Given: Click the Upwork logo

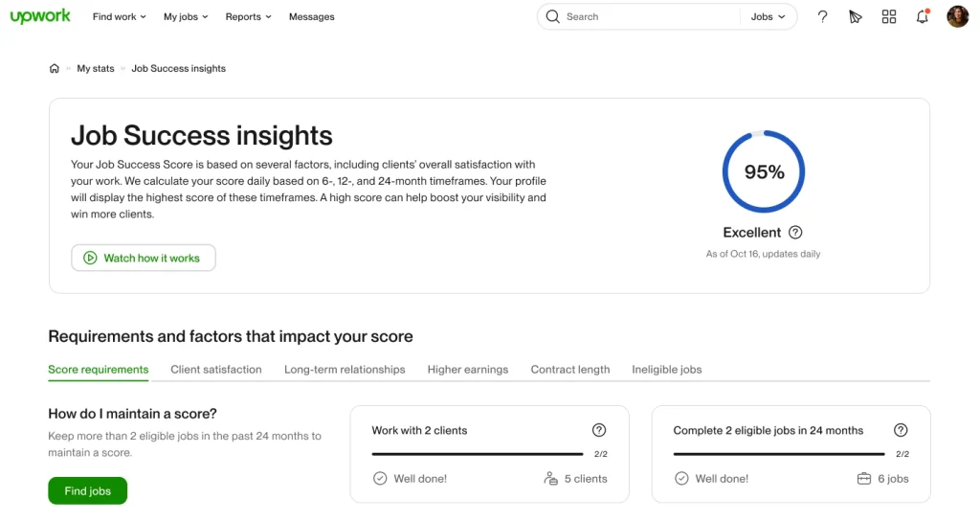Looking at the screenshot, I should tap(40, 16).
